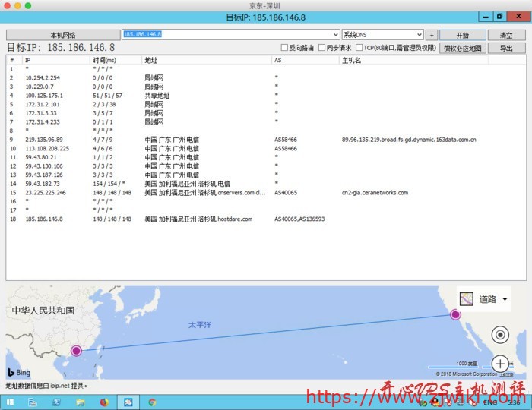The height and width of the screenshot is (410, 532).
Task: Select the Guangzhou map marker
Action: (x=76, y=351)
